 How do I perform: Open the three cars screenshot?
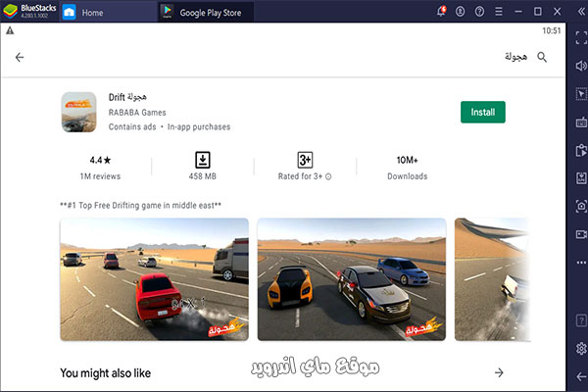pyautogui.click(x=352, y=279)
